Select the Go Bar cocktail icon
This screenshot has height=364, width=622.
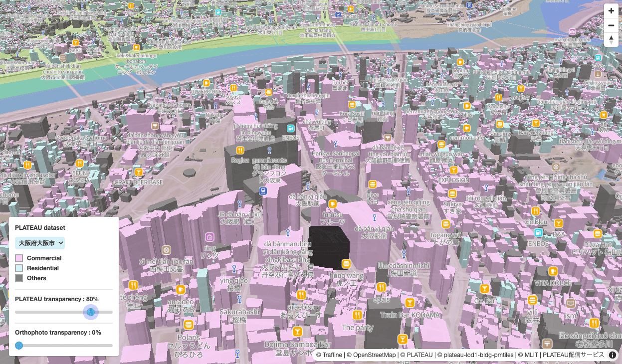click(x=484, y=289)
